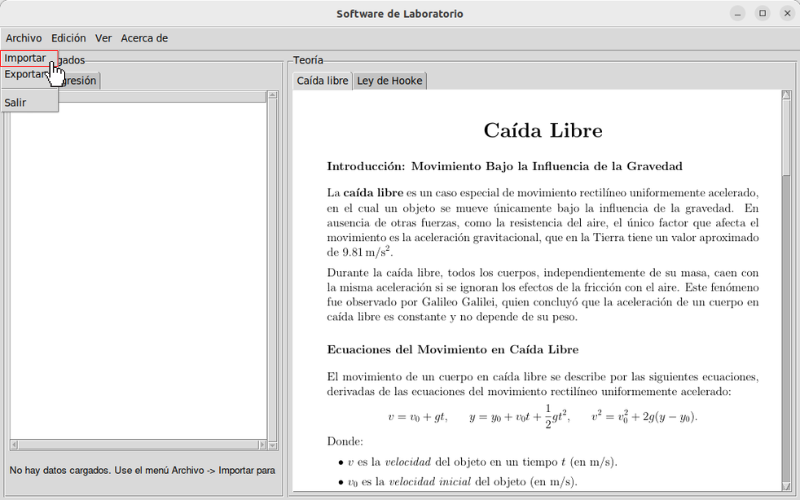Screen dimensions: 800x500
Task: Open the Ver menu
Action: tap(103, 38)
